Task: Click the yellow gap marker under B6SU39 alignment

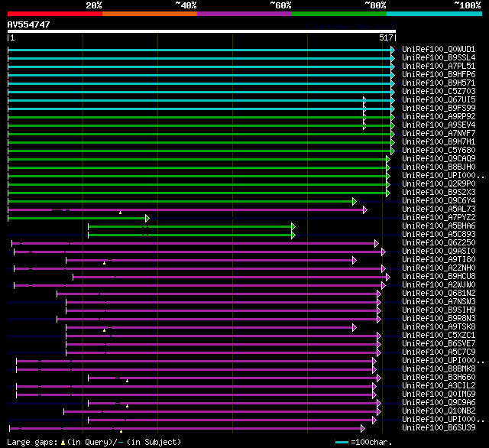Action: tap(121, 431)
